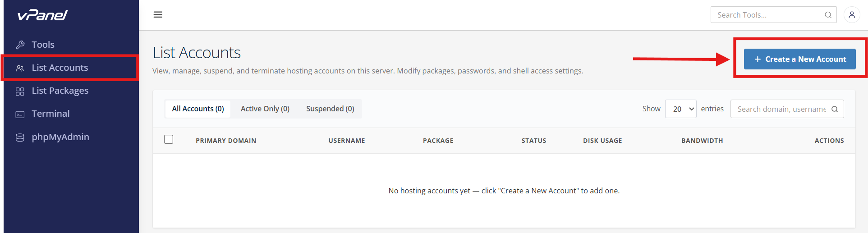
Task: Click the database icon beside phpMyAdmin
Action: click(20, 137)
